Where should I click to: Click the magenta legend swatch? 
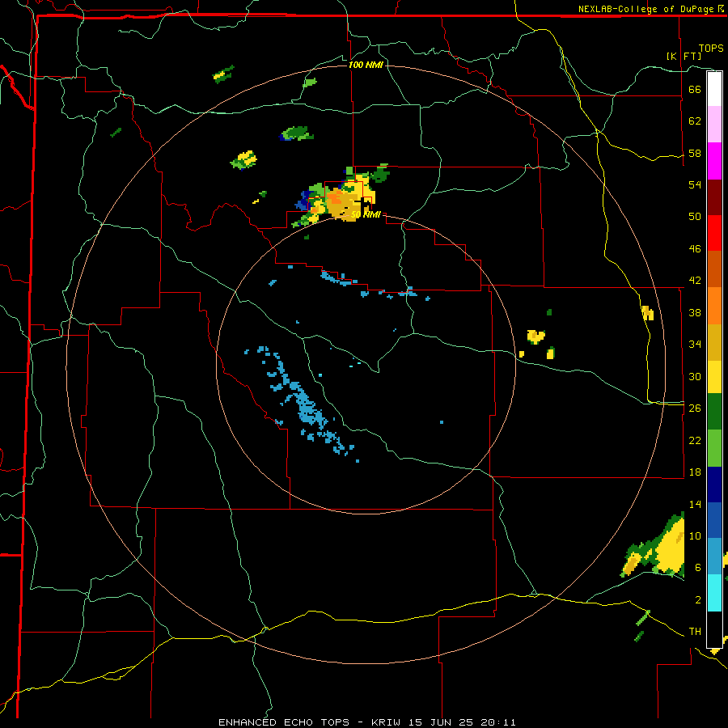[x=714, y=161]
